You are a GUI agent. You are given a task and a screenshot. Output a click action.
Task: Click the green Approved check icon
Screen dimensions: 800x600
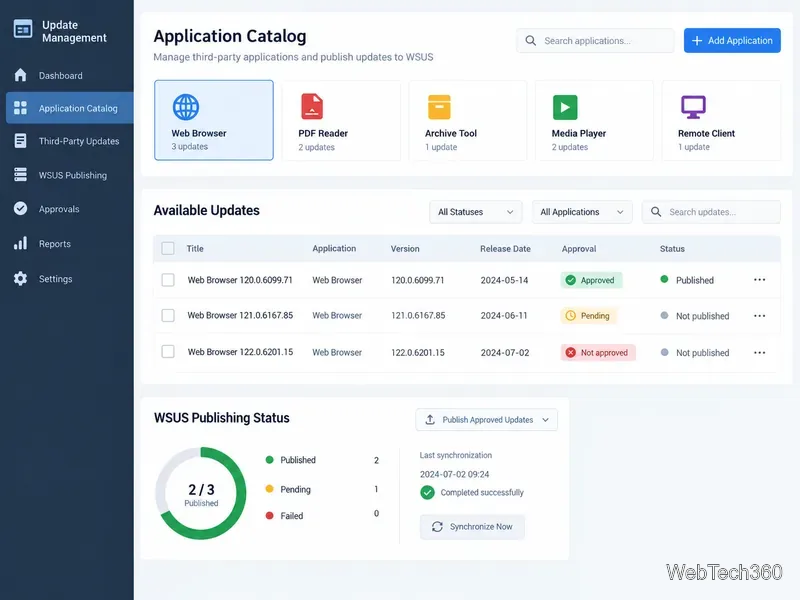tap(571, 280)
